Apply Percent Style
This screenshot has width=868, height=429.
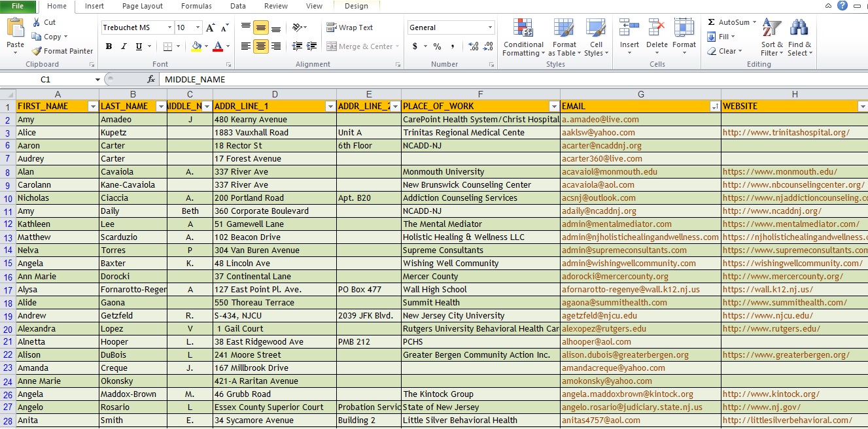[x=437, y=46]
